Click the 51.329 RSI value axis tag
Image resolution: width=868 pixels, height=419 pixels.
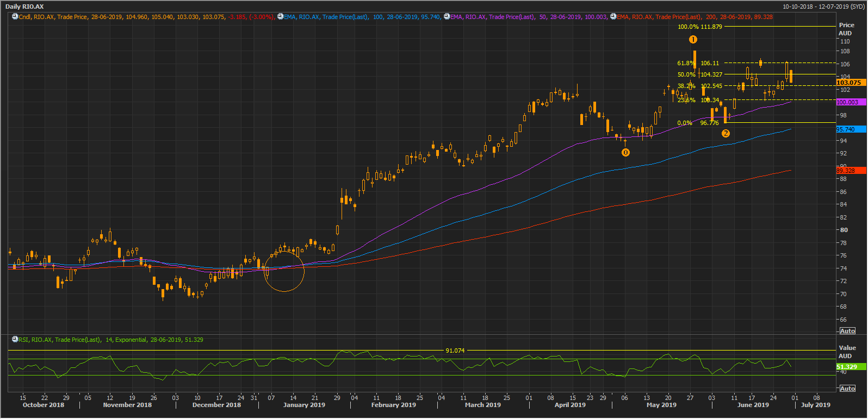(851, 367)
